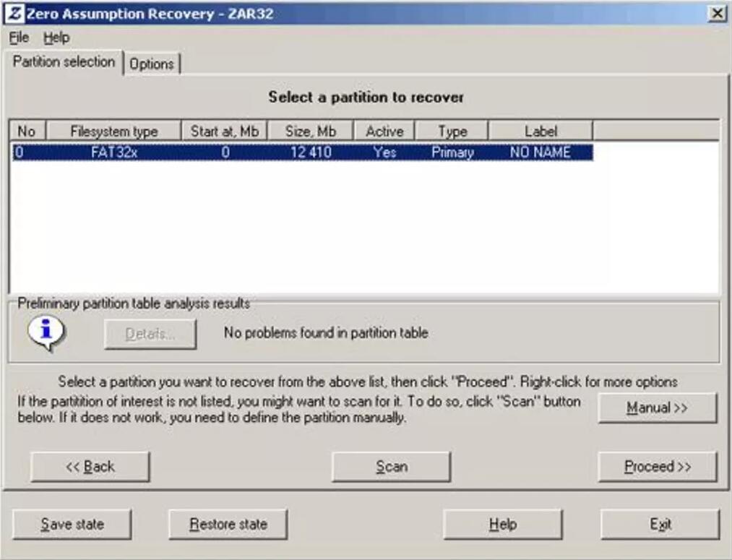Open the File menu

pyautogui.click(x=19, y=38)
